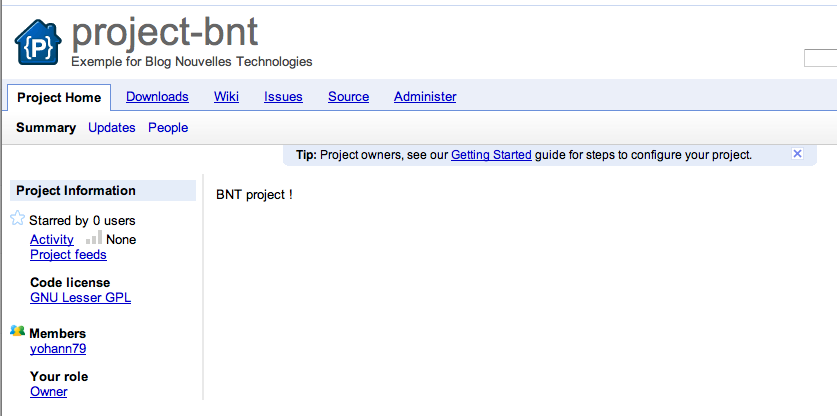Click the project house logo icon
This screenshot has height=416, width=837.
(39, 44)
